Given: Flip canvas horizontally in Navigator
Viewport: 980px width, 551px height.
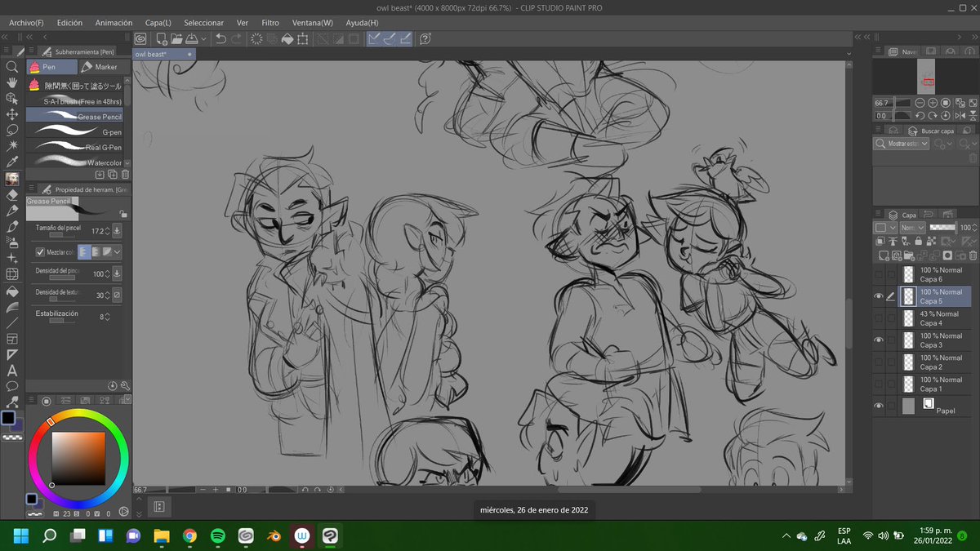Looking at the screenshot, I should (x=959, y=116).
